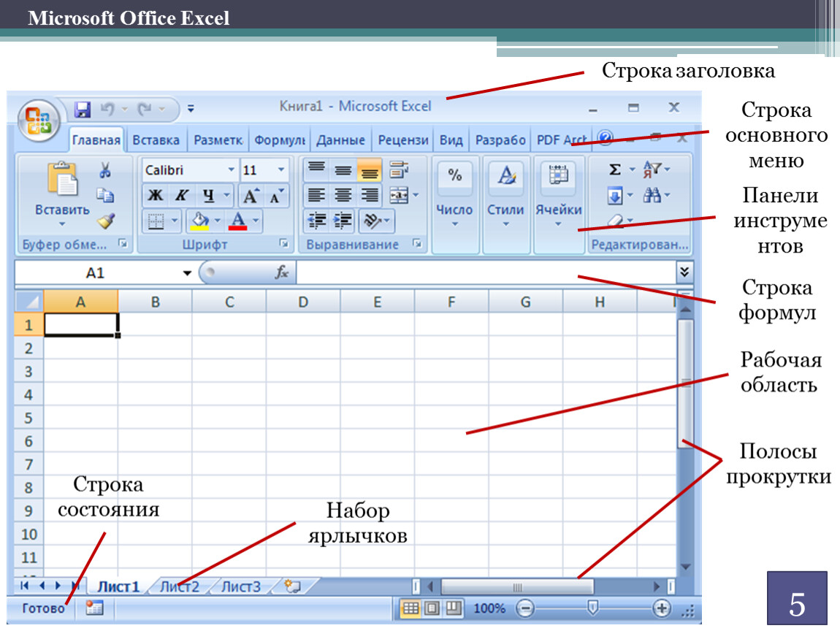The image size is (840, 631).
Task: Insert a new worksheet tab icon
Action: (x=294, y=586)
